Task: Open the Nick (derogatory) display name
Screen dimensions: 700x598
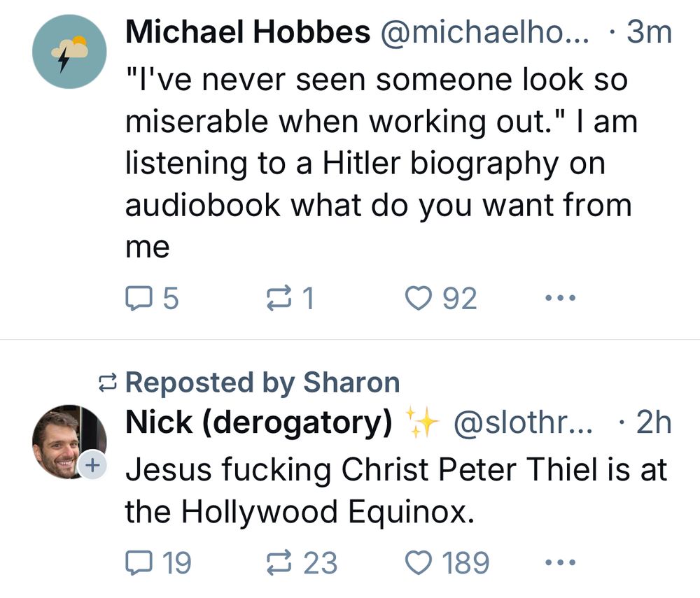Action: [259, 422]
